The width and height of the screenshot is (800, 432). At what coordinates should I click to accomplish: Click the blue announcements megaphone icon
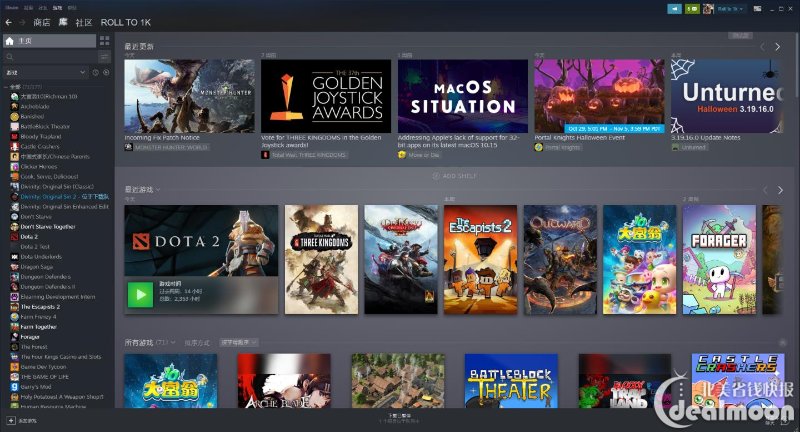tap(674, 9)
